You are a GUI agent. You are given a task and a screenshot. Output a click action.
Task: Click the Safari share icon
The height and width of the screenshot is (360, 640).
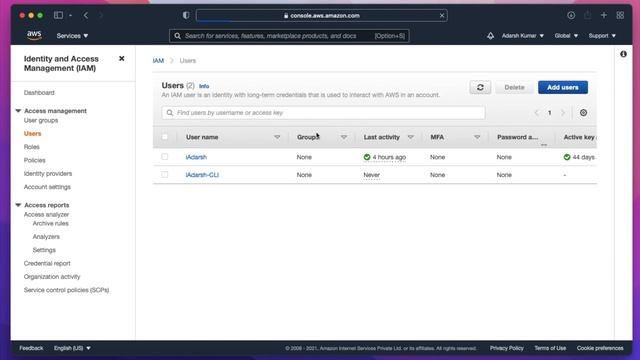click(587, 16)
